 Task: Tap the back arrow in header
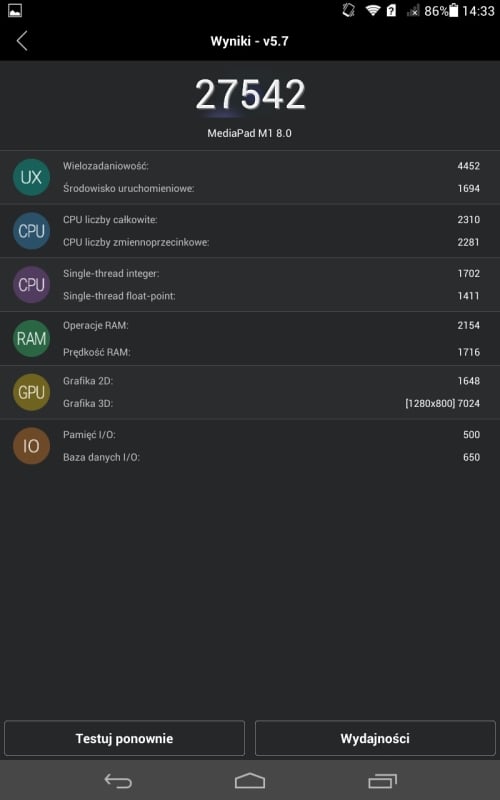(x=22, y=41)
